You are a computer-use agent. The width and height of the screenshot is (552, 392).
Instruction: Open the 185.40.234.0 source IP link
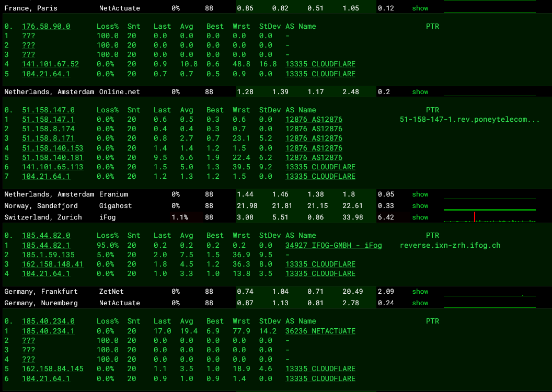(48, 321)
